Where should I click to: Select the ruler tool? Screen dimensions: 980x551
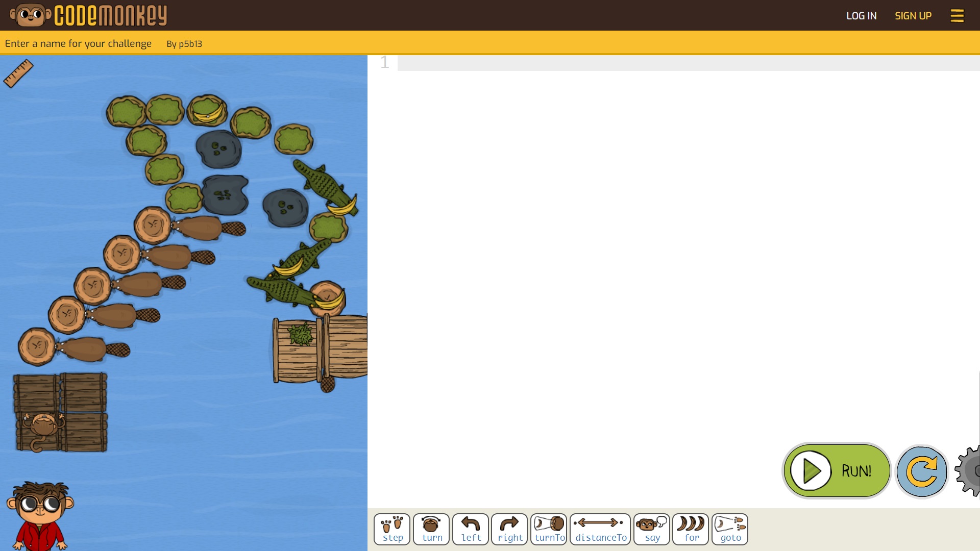point(18,73)
